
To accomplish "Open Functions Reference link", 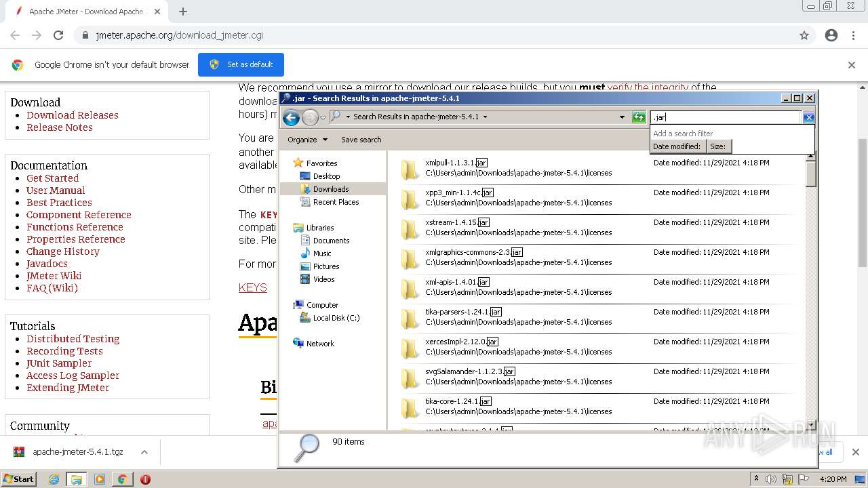I will coord(75,227).
